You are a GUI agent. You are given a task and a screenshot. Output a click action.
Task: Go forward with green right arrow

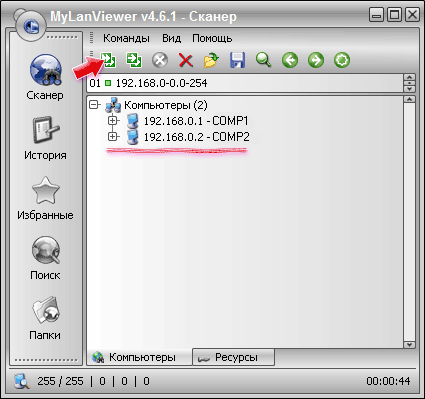(316, 61)
